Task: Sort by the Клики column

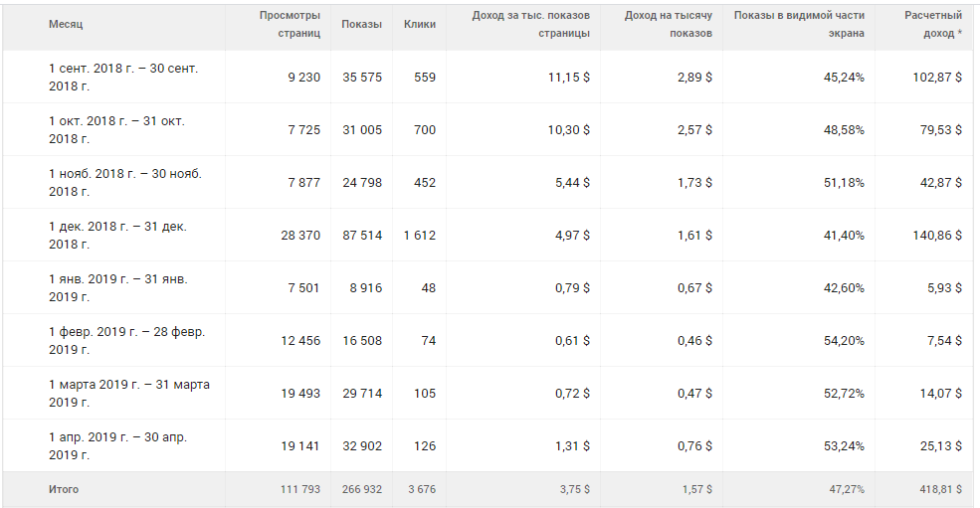Action: point(420,24)
